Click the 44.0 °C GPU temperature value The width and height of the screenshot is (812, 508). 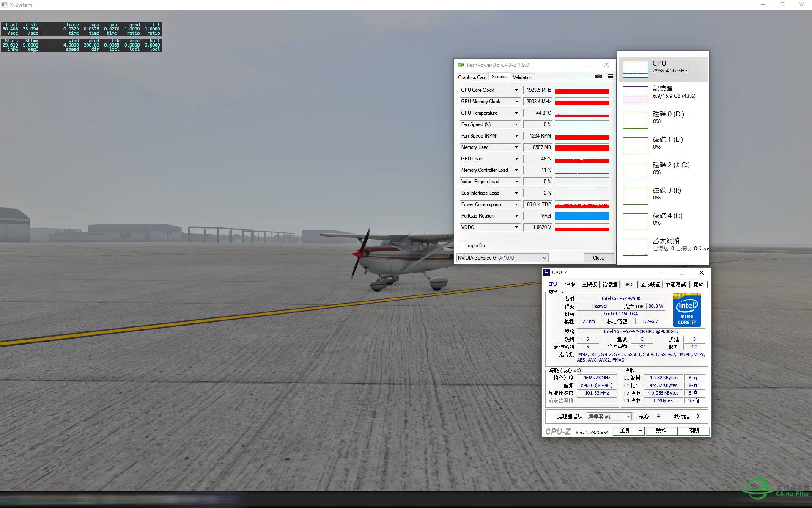click(538, 113)
